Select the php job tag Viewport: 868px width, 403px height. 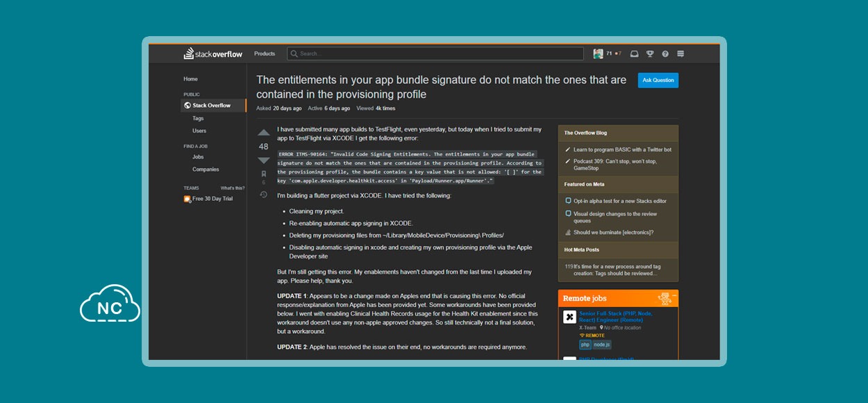(x=585, y=345)
